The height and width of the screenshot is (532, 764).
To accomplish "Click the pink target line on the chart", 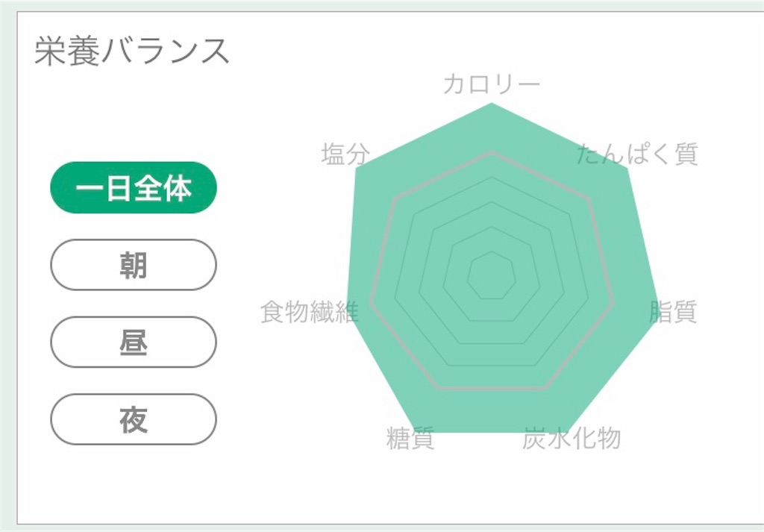I will pyautogui.click(x=492, y=153).
